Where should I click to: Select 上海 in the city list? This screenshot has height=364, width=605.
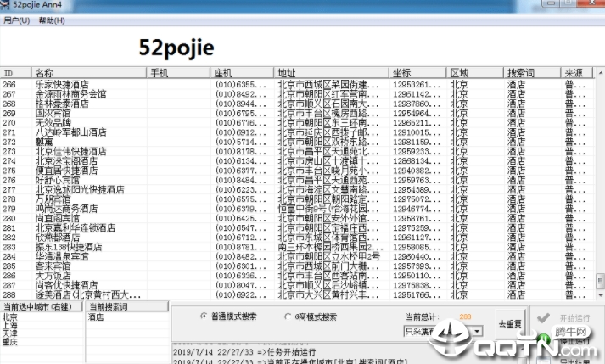(11, 324)
